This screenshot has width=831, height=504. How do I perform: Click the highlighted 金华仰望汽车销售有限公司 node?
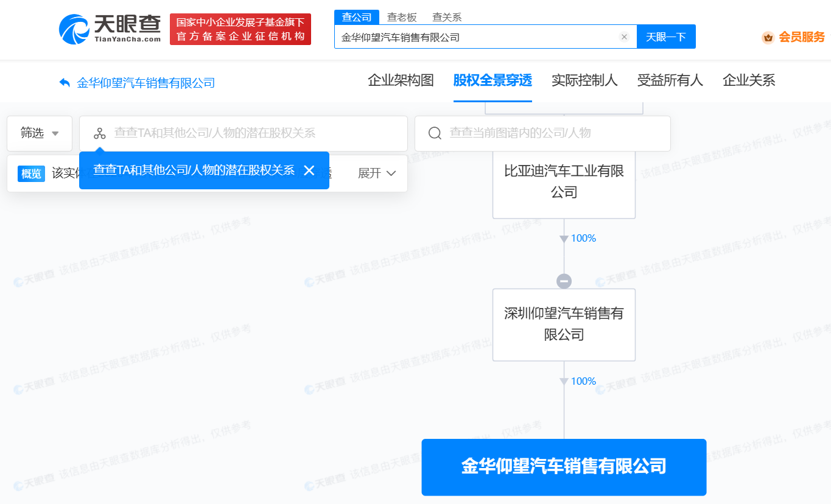564,467
